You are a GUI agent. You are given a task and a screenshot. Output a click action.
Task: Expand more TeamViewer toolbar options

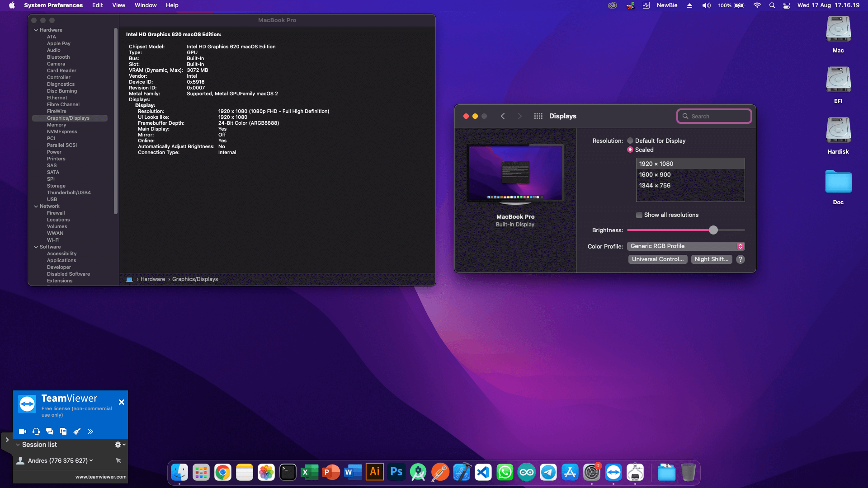coord(90,432)
